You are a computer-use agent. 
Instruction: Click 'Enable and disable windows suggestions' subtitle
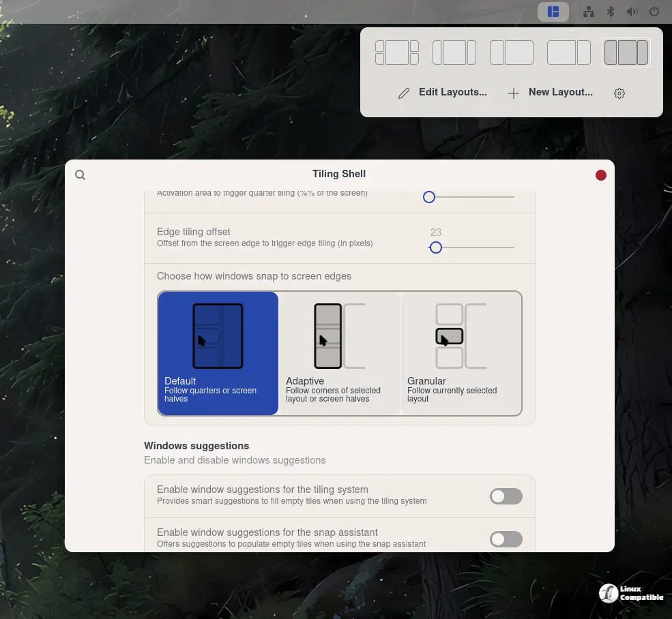click(235, 460)
